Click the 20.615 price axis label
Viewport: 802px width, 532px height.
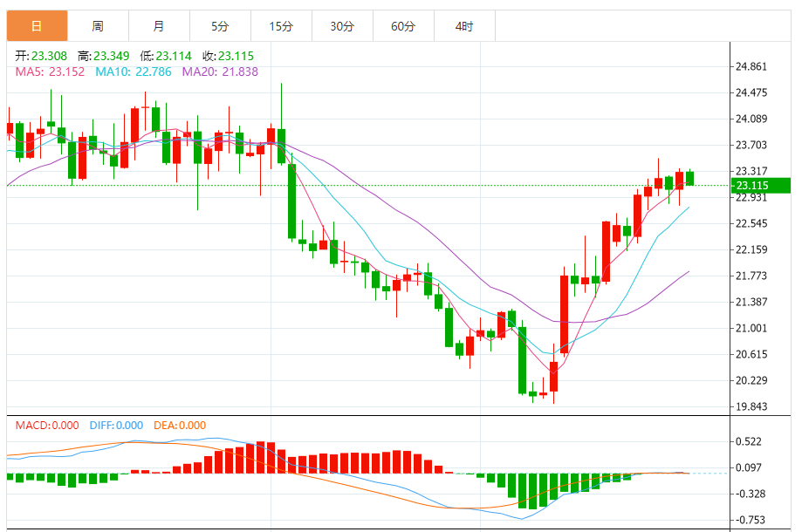[751, 354]
